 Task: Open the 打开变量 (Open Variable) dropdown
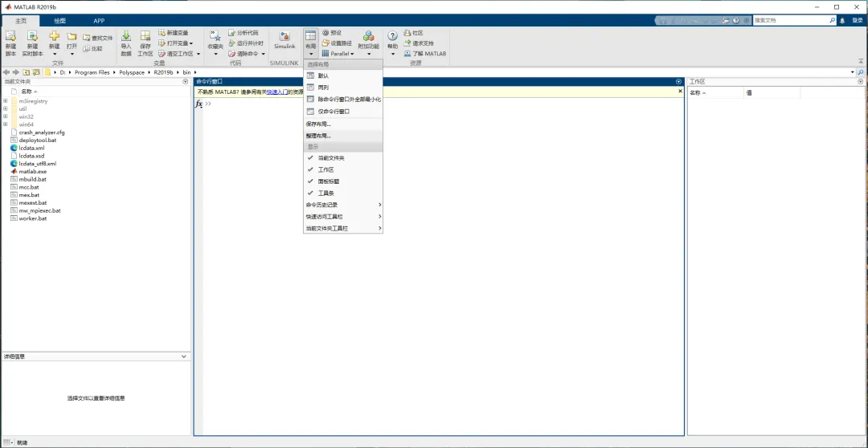click(x=175, y=43)
